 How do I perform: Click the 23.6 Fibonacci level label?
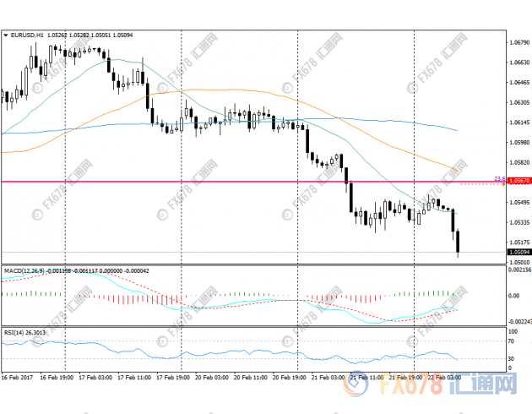(498, 178)
